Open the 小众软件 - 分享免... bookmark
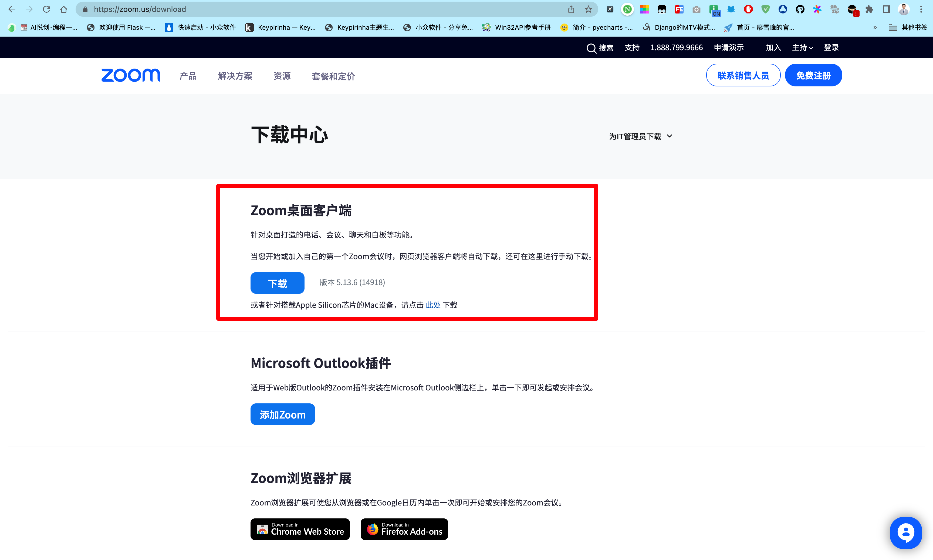 click(x=438, y=27)
